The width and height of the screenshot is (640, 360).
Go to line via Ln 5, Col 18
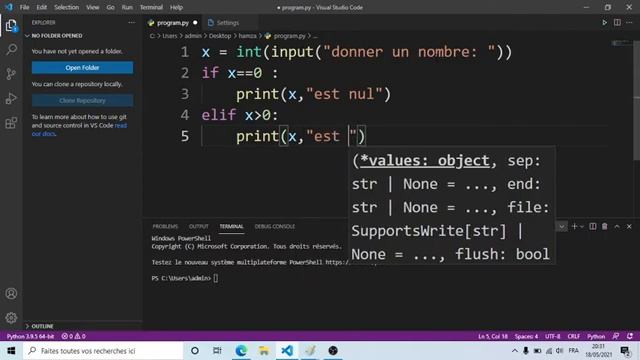(x=493, y=336)
